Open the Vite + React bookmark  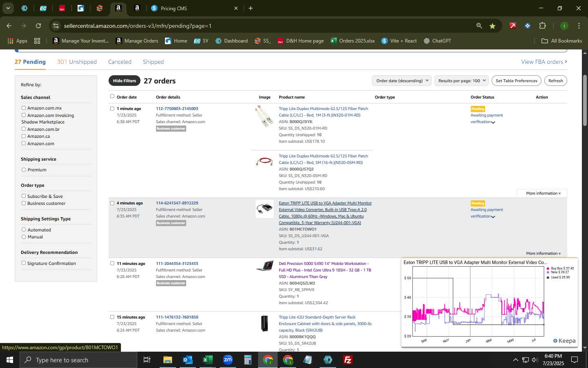[399, 41]
